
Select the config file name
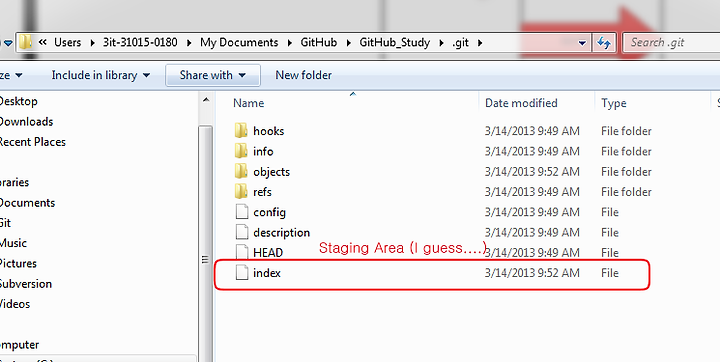tap(270, 212)
